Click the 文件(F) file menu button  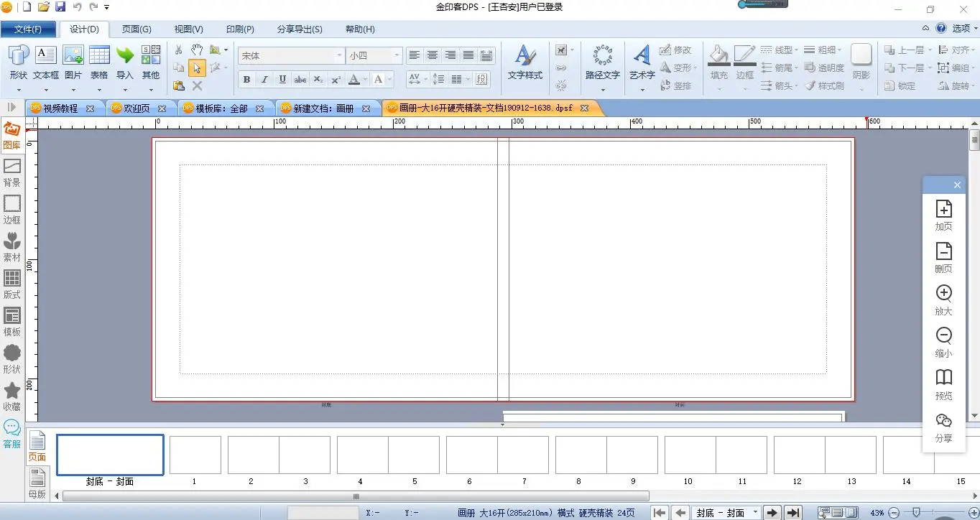[28, 29]
